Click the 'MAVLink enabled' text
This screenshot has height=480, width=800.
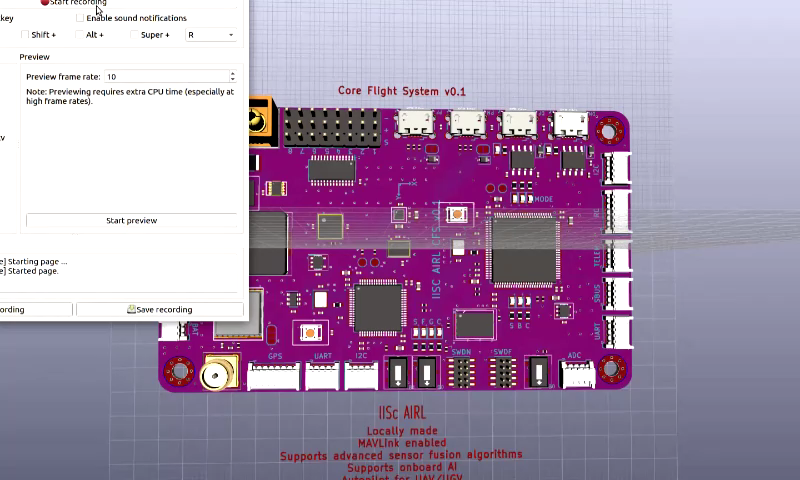pyautogui.click(x=402, y=443)
